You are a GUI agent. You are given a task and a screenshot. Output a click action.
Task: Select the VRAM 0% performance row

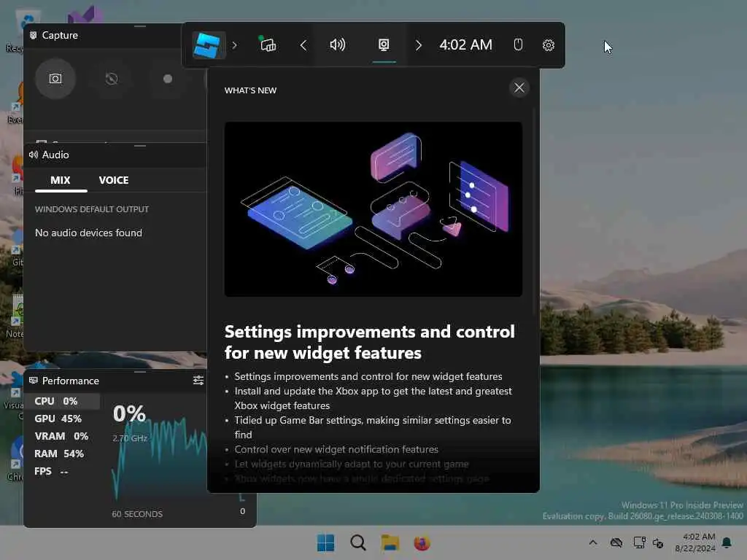point(62,436)
